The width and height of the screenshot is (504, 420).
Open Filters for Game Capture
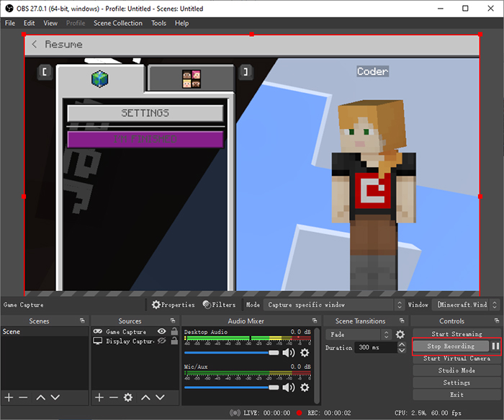(x=219, y=305)
